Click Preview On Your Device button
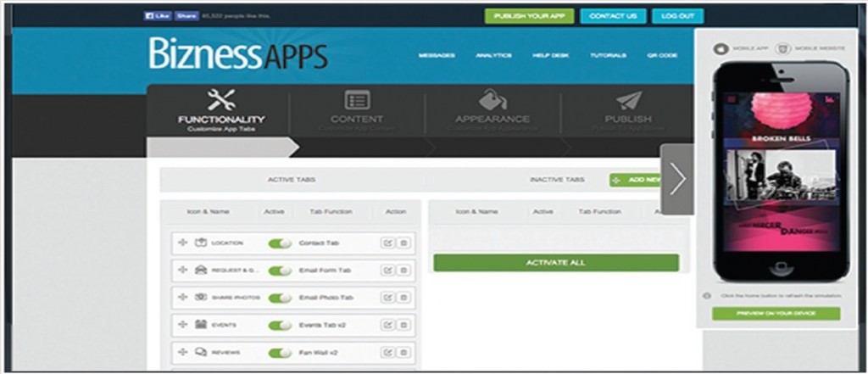Image resolution: width=868 pixels, height=374 pixels. point(776,314)
